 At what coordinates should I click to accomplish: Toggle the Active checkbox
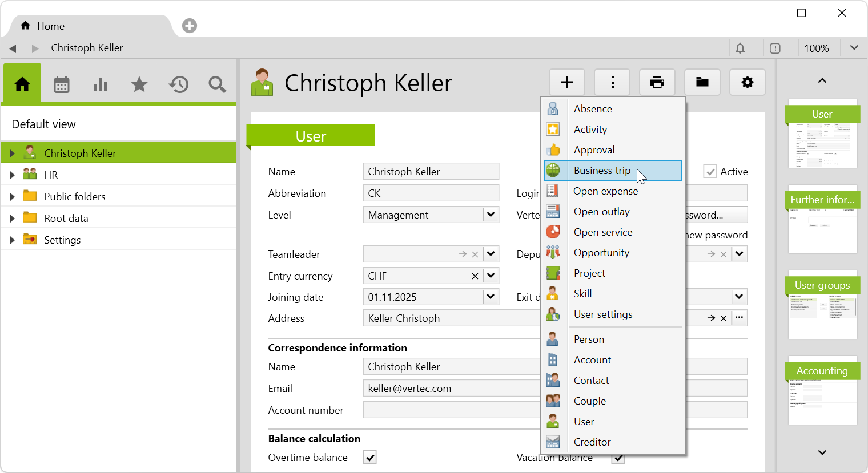click(x=710, y=172)
